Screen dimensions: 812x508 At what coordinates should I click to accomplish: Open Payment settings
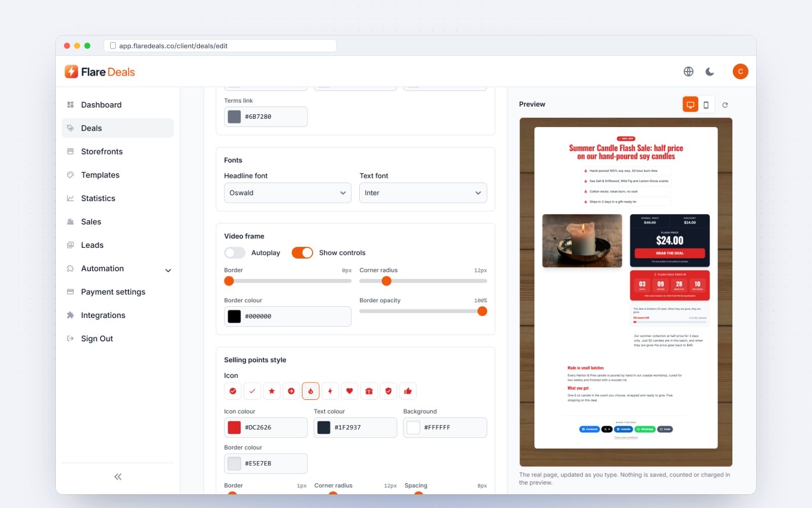point(118,292)
